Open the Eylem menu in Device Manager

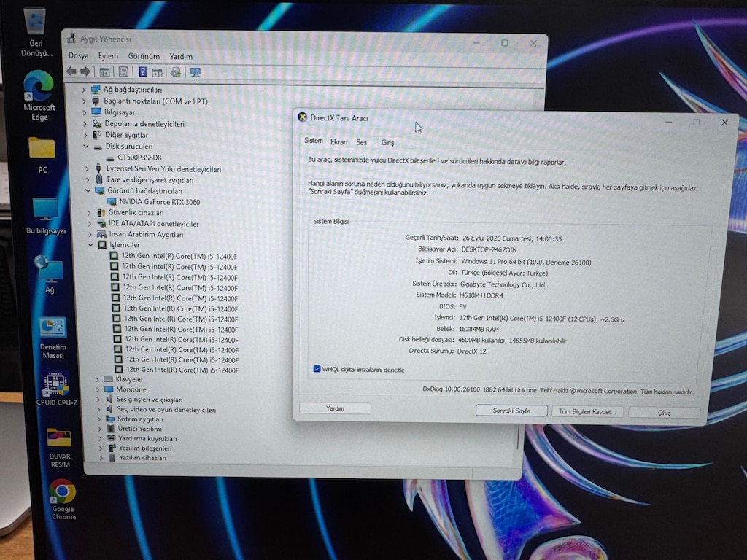pyautogui.click(x=108, y=55)
